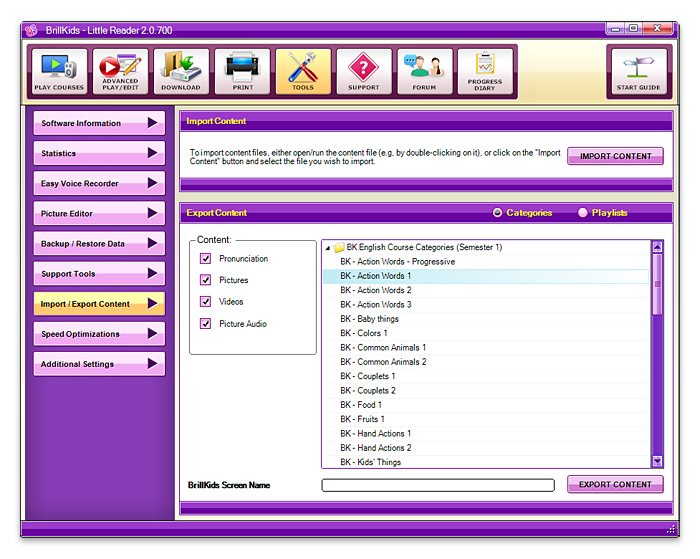Select BK - Fruits 1
700x559 pixels.
click(486, 419)
